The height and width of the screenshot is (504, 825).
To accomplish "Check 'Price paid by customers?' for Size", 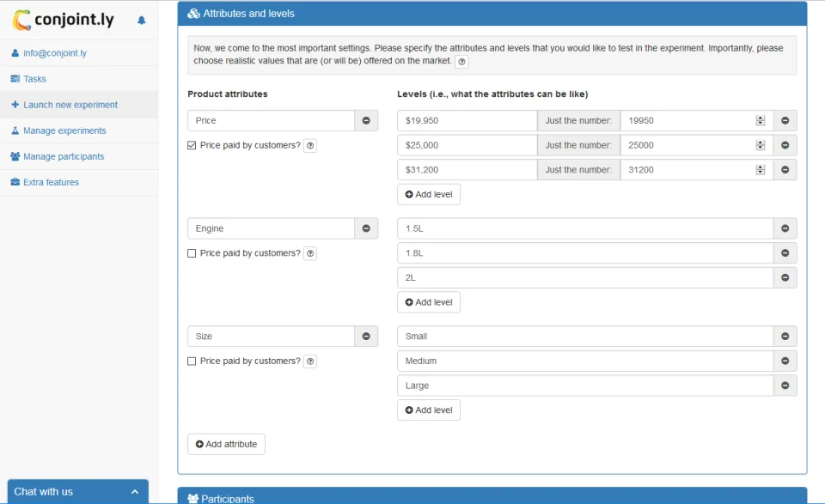I will tap(192, 361).
